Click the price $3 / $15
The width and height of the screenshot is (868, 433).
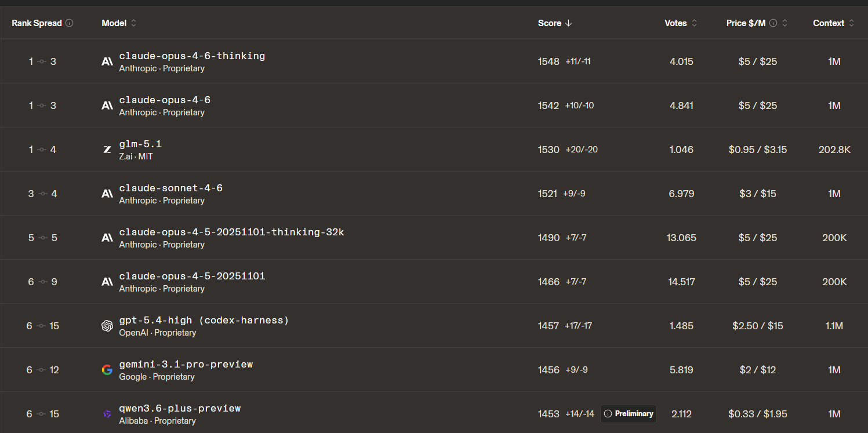pos(758,194)
